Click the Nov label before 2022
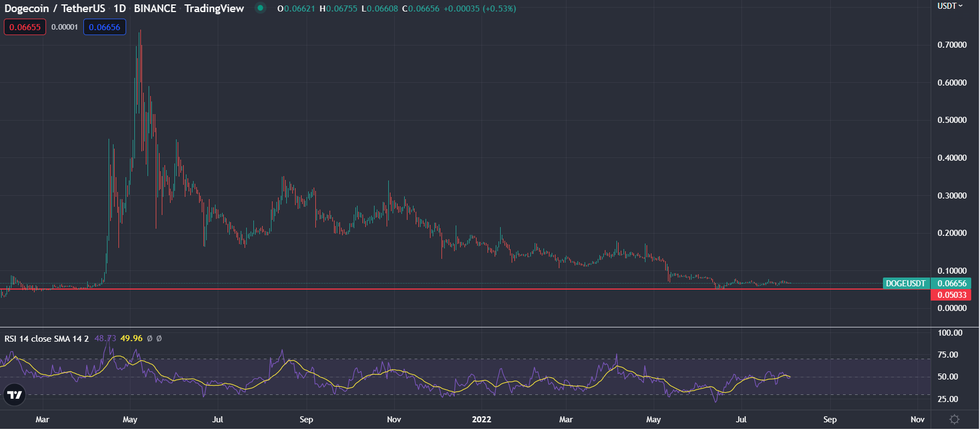The height and width of the screenshot is (430, 980). click(394, 420)
